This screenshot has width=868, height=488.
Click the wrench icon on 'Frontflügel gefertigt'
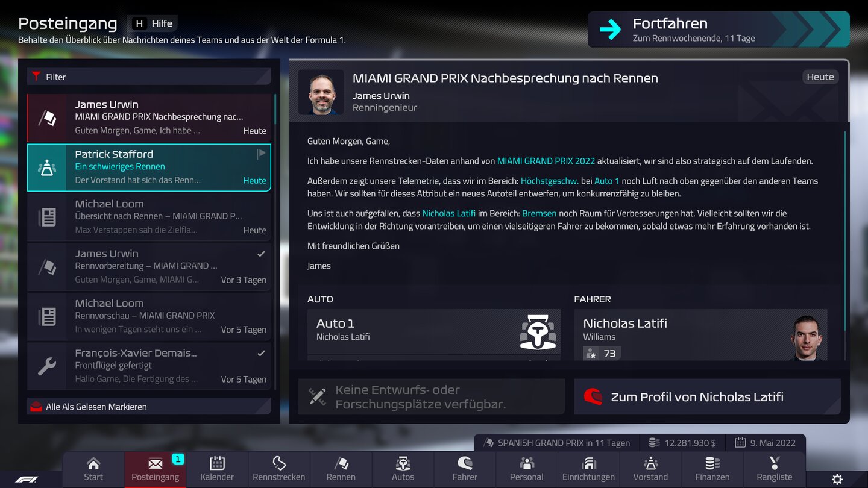point(47,366)
